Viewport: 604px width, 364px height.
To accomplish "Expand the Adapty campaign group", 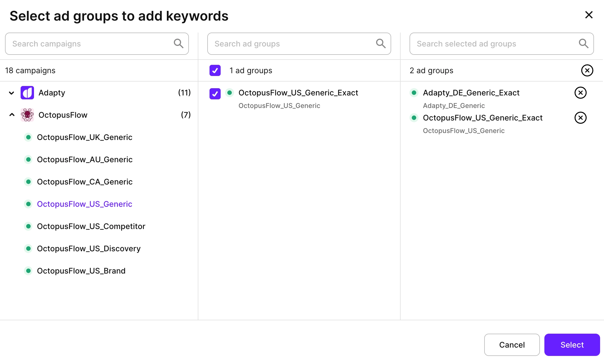I will (x=11, y=93).
